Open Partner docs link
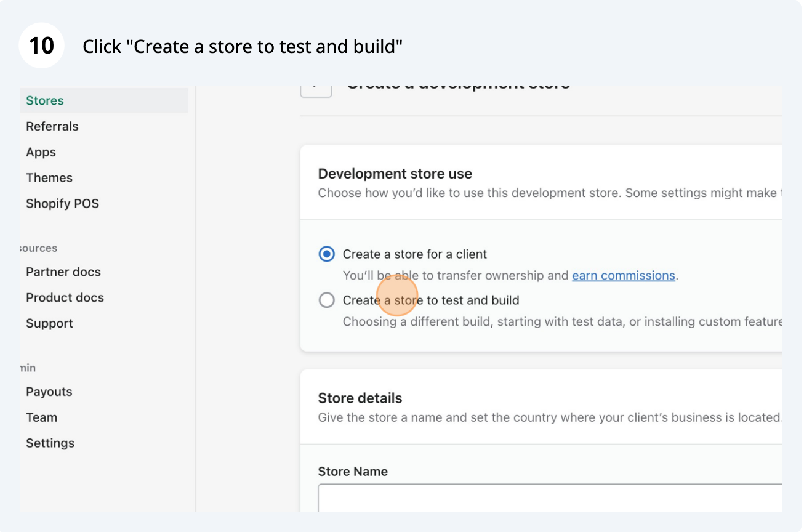The height and width of the screenshot is (532, 804). point(63,272)
